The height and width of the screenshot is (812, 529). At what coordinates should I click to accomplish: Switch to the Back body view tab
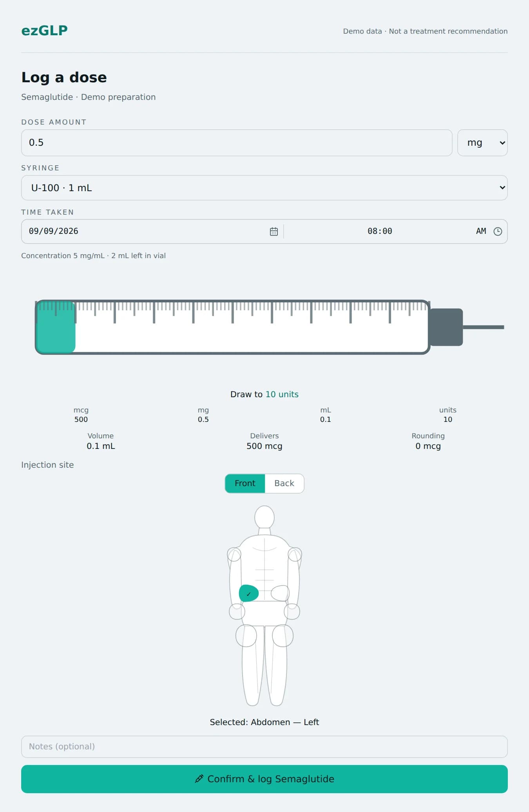pyautogui.click(x=284, y=483)
